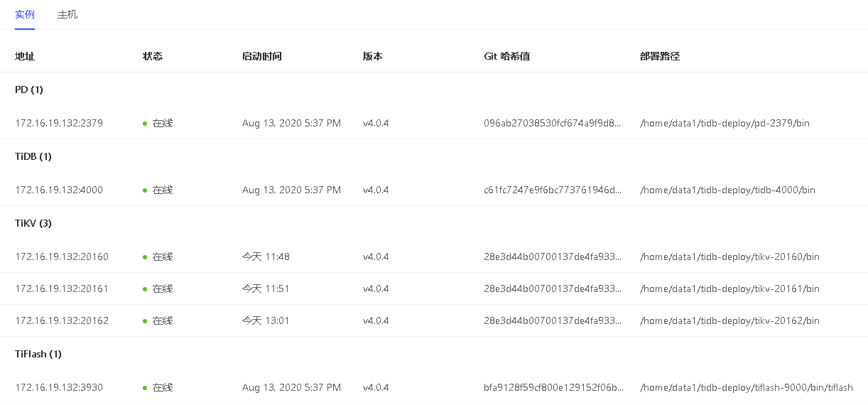Click status dot for TiKV 20161 row

click(145, 289)
